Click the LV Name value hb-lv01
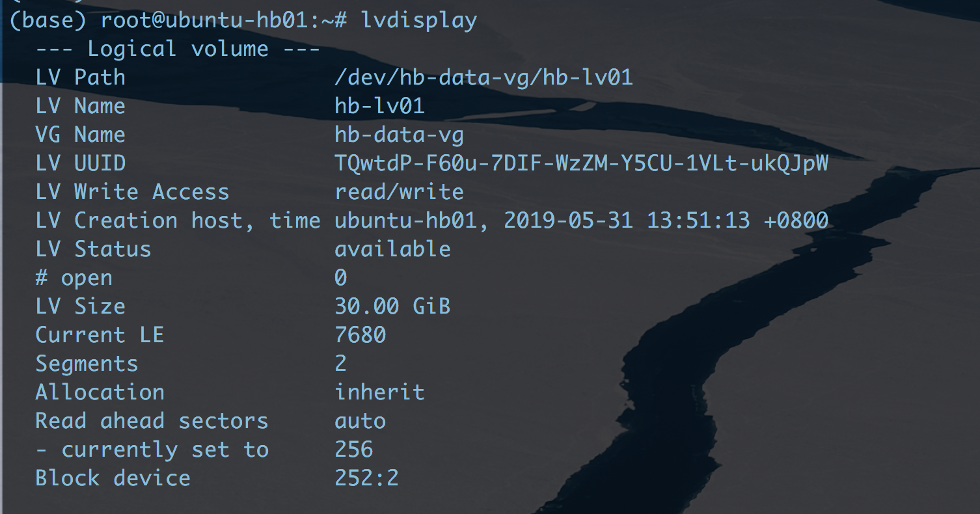Viewport: 980px width, 514px height. (x=379, y=106)
